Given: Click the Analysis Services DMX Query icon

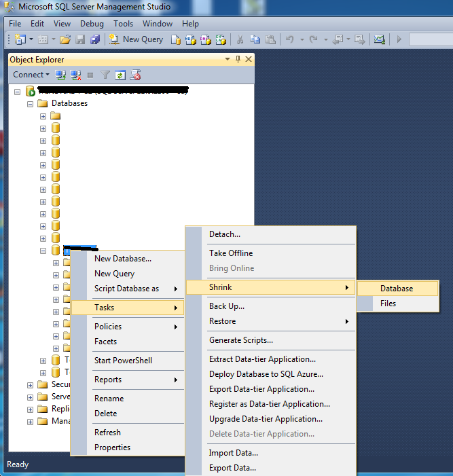Looking at the screenshot, I should 206,39.
